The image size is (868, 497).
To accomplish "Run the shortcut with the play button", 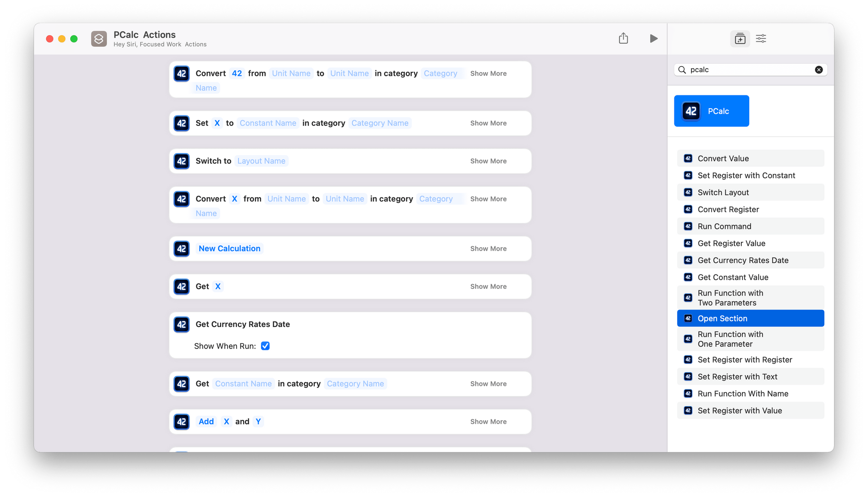I will click(x=654, y=39).
